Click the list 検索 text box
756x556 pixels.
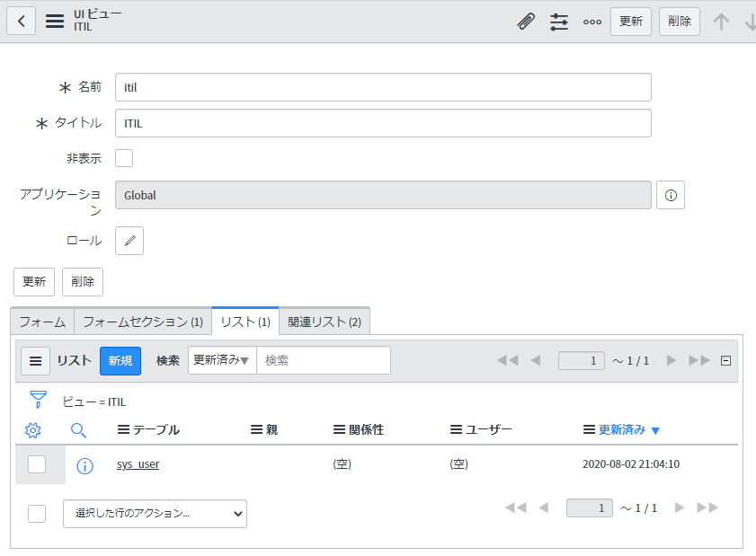pos(324,360)
